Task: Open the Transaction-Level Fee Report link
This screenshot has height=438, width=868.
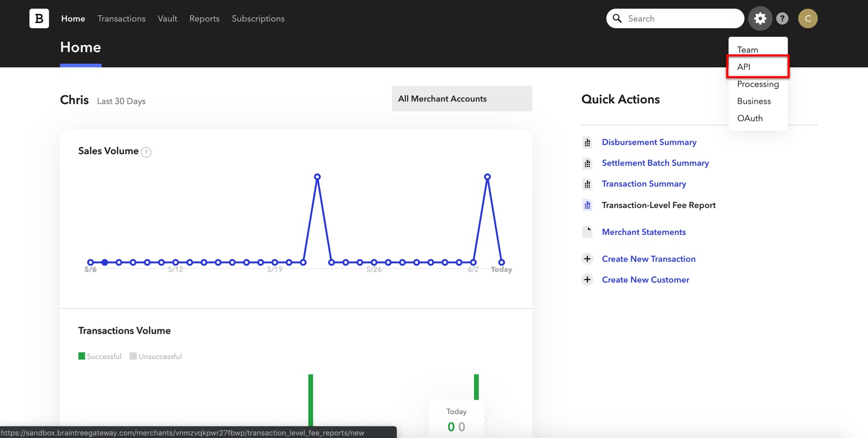Action: pos(658,205)
